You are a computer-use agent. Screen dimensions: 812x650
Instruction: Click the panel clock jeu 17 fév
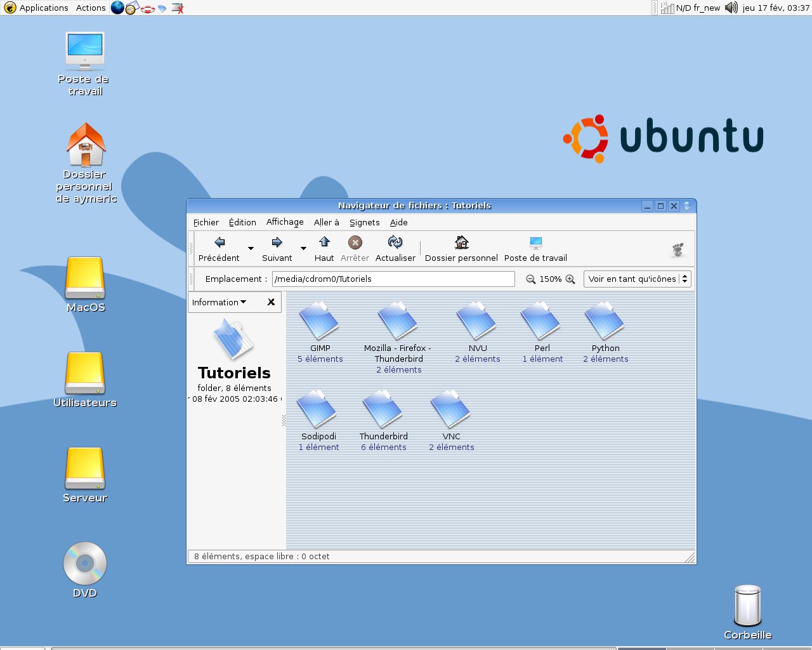(x=776, y=8)
